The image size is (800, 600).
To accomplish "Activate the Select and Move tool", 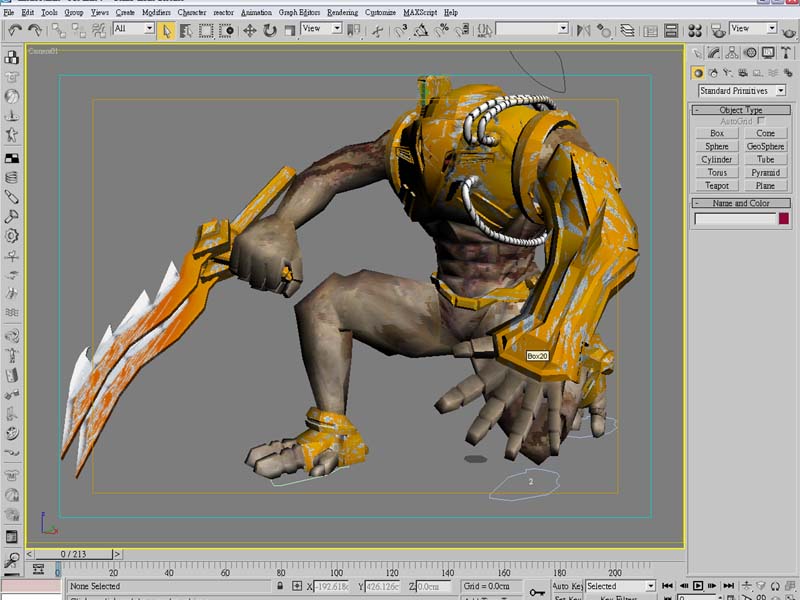I will (249, 31).
